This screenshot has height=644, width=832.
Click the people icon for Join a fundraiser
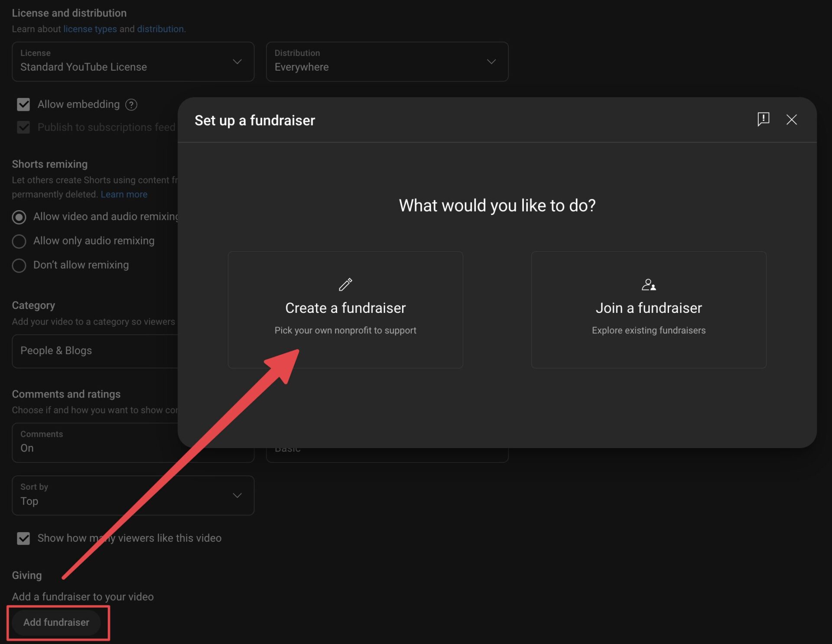click(x=648, y=285)
